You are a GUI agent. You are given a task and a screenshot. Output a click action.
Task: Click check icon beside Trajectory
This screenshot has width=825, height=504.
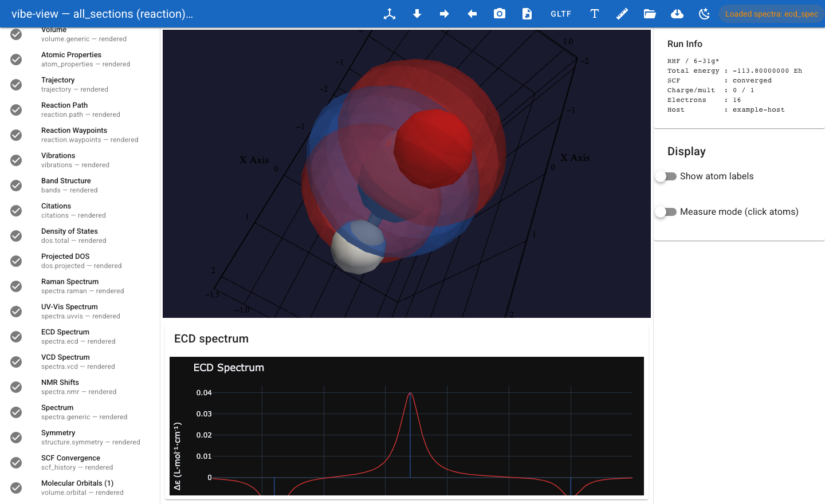(16, 85)
